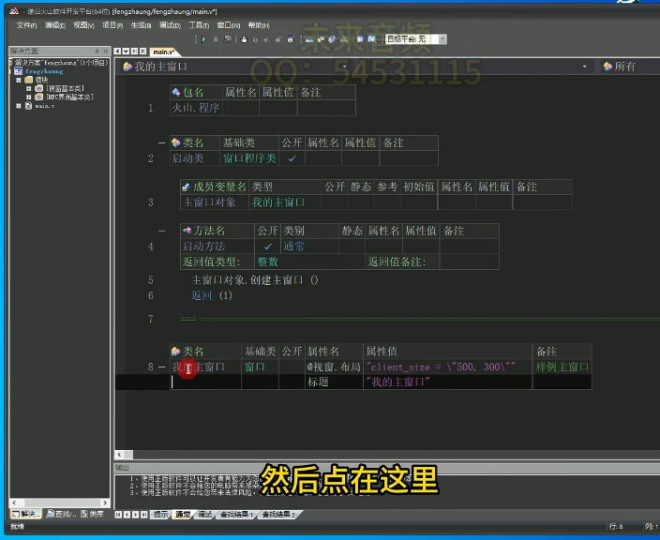Switch to the 调试 output tab

206,514
